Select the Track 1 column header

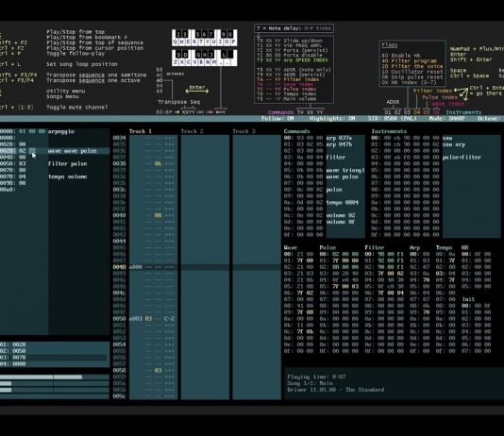click(x=140, y=131)
